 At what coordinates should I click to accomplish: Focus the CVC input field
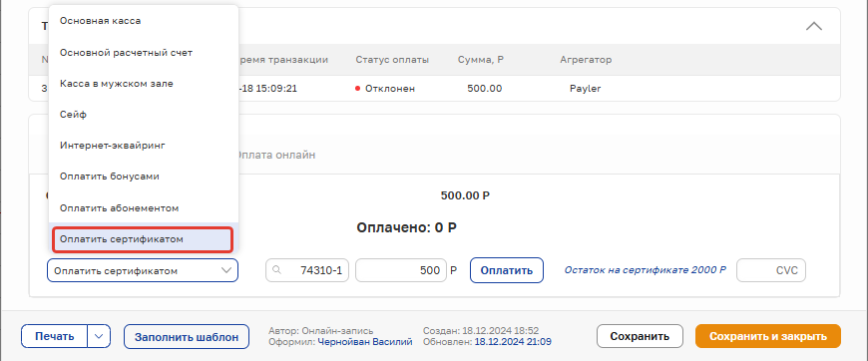(x=771, y=271)
